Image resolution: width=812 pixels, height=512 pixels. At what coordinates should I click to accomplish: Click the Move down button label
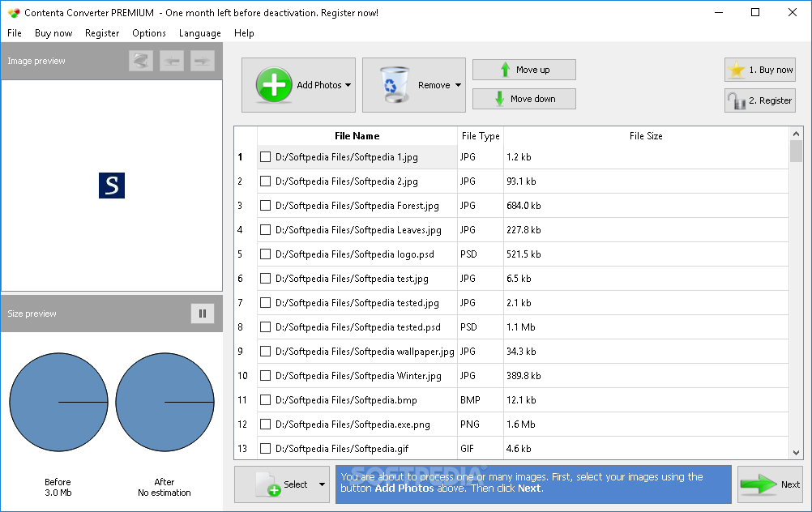(x=533, y=98)
